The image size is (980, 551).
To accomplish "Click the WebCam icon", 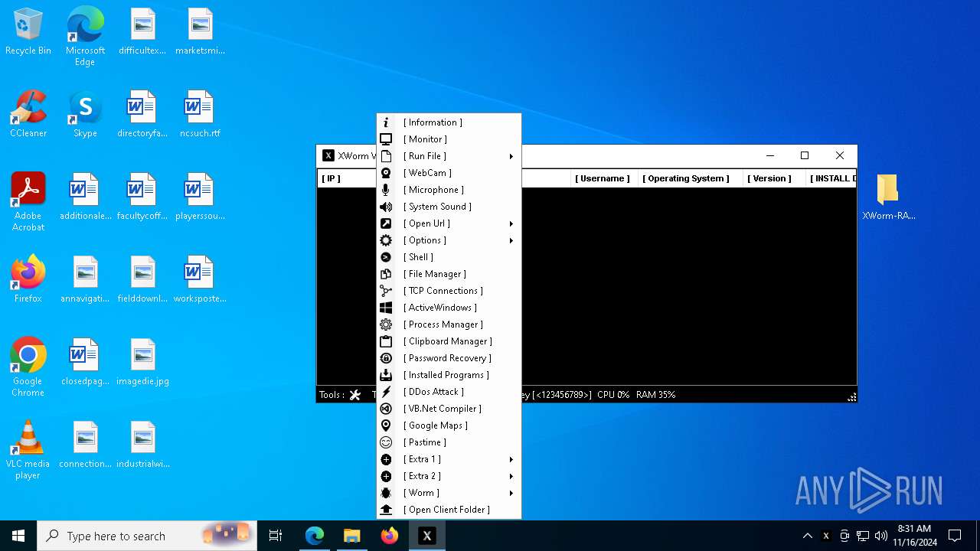I will pos(386,173).
